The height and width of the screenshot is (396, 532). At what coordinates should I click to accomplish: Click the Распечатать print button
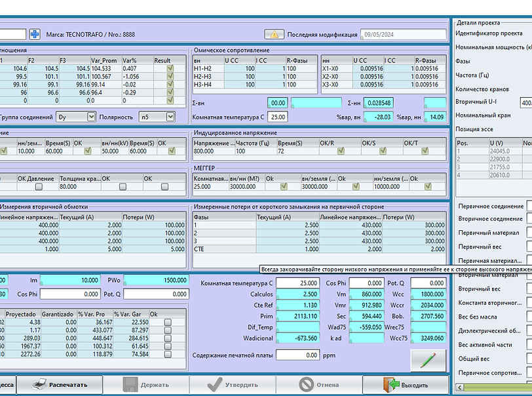click(60, 385)
